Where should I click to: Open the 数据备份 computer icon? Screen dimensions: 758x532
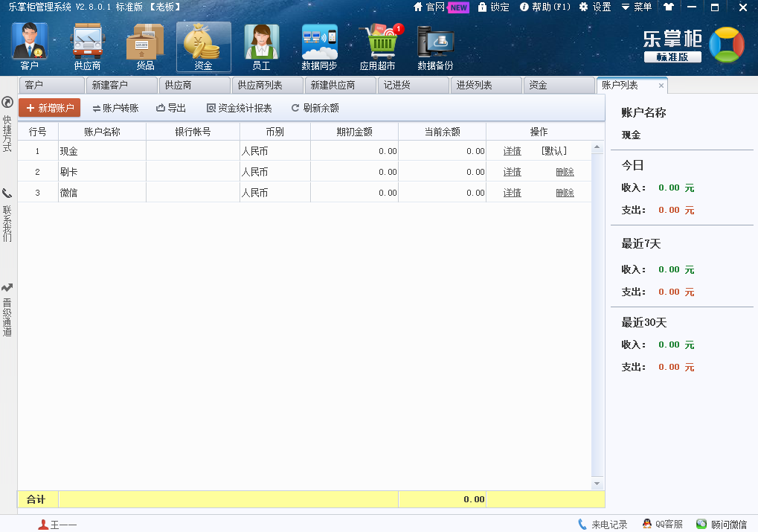pyautogui.click(x=436, y=47)
